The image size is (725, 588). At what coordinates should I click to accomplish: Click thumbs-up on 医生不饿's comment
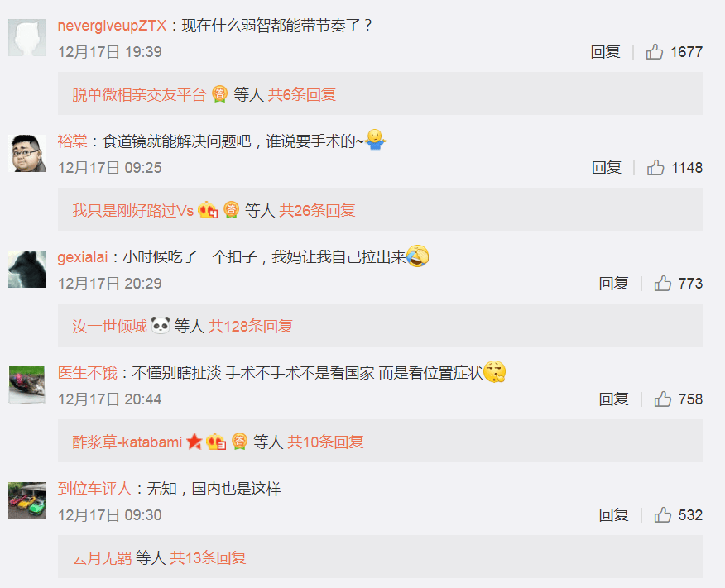[663, 399]
